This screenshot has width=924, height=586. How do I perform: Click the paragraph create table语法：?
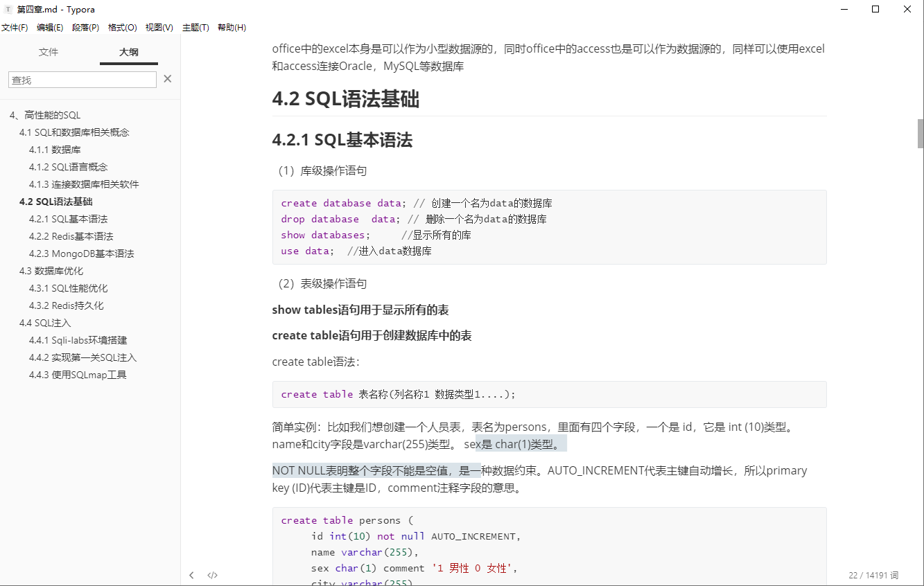(x=316, y=362)
